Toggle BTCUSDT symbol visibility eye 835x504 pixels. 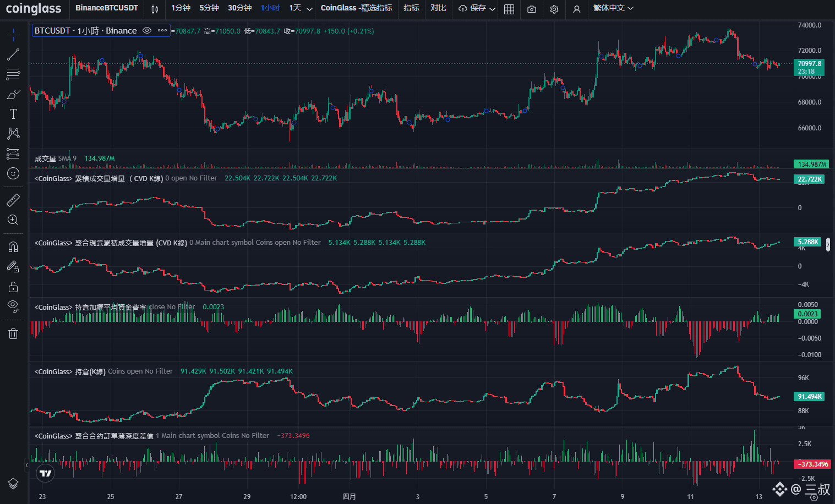(147, 31)
